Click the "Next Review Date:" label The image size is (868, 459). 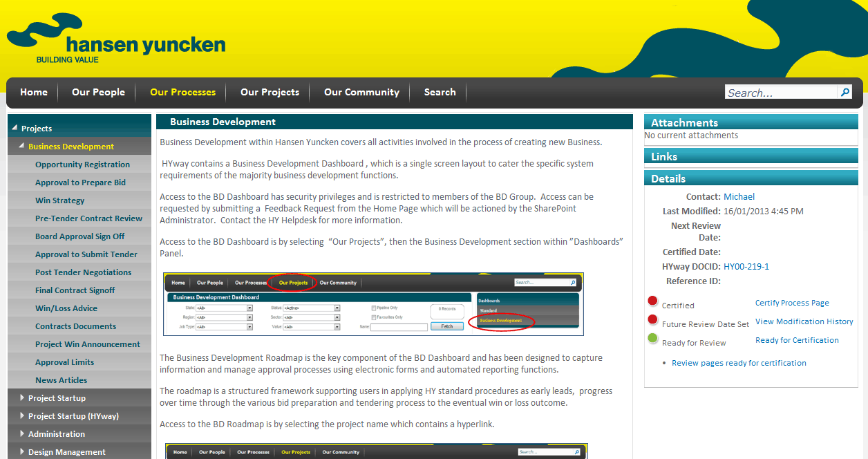[x=696, y=232]
